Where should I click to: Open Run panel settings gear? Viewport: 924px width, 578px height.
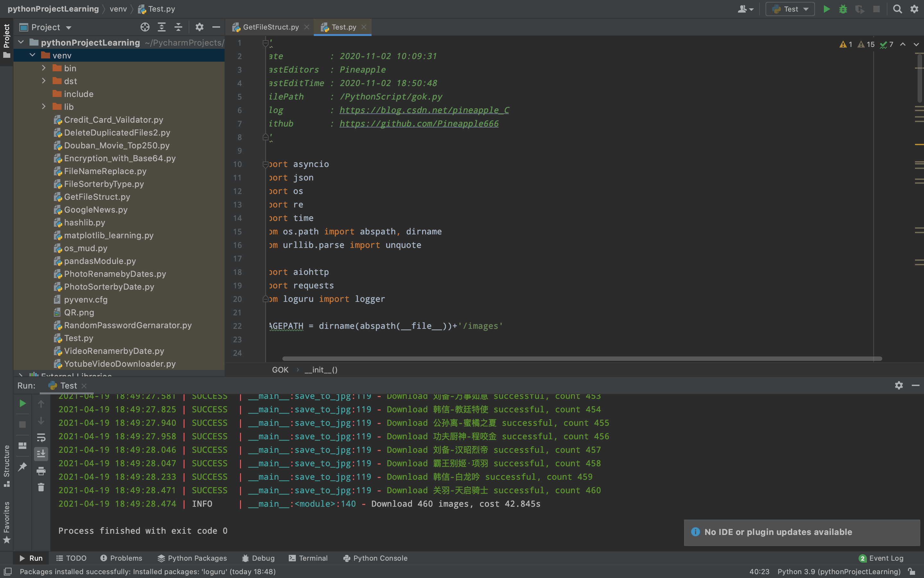pyautogui.click(x=899, y=385)
